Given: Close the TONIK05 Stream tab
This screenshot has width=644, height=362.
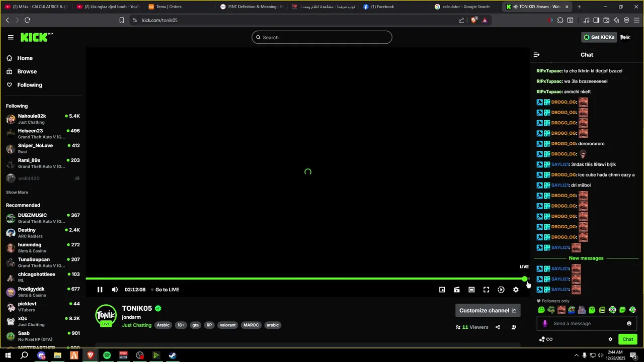Looking at the screenshot, I should point(567,7).
